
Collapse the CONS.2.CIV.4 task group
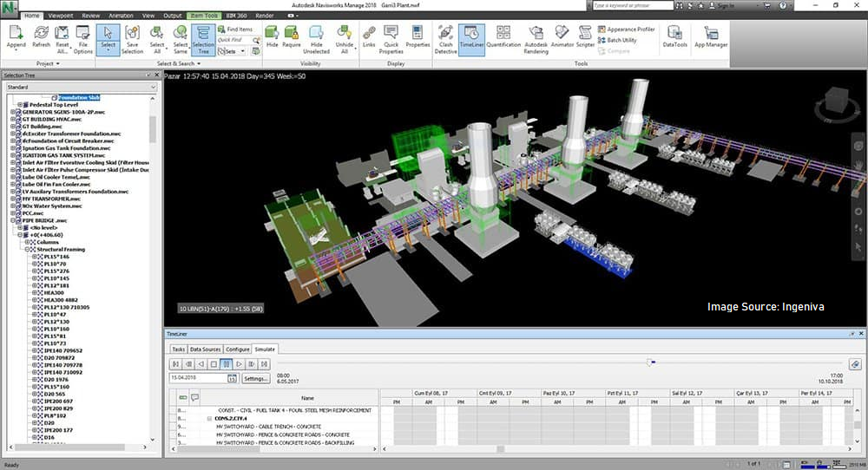click(210, 419)
